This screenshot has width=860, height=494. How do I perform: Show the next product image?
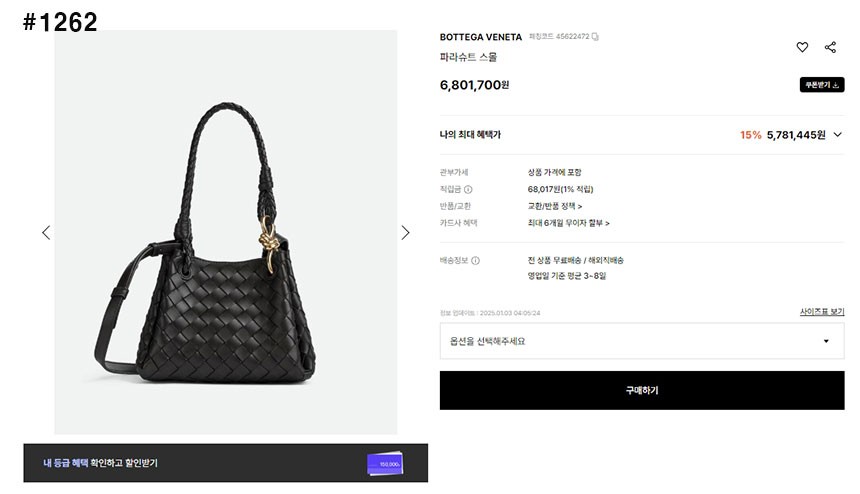click(x=405, y=232)
